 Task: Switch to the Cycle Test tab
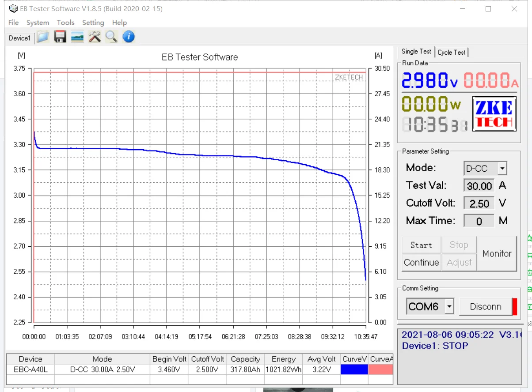451,52
